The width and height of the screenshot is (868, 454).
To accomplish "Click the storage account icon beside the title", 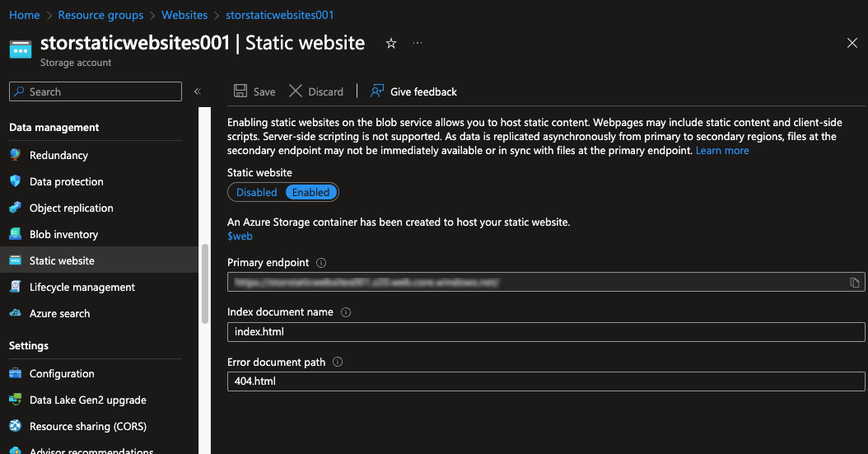I will [21, 49].
